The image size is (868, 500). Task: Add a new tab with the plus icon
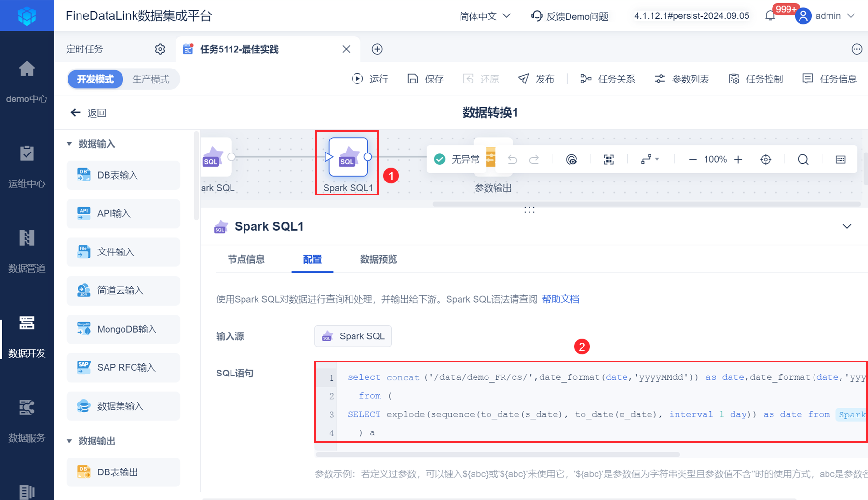tap(377, 49)
